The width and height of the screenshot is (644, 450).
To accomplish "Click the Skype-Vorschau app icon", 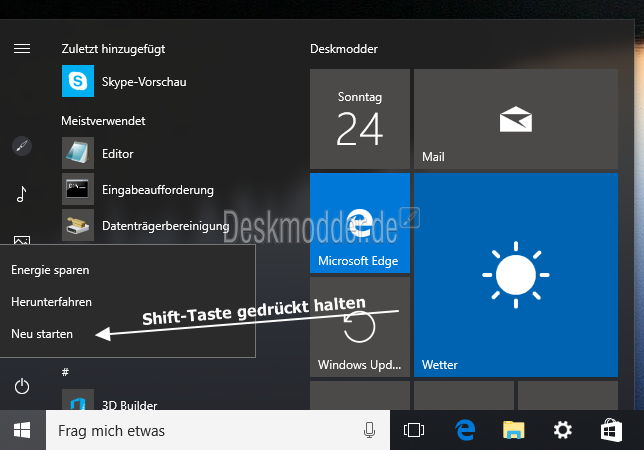I will (78, 81).
